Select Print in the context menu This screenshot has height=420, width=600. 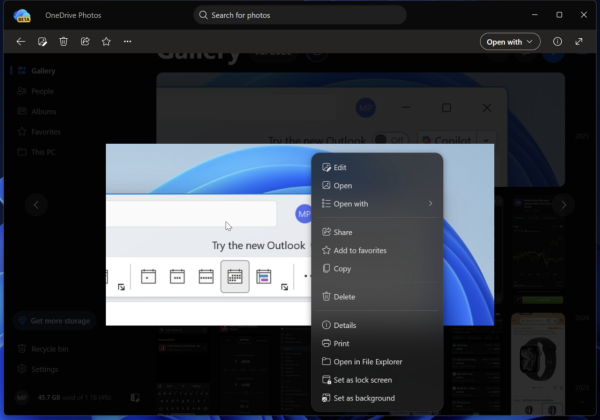(x=377, y=343)
